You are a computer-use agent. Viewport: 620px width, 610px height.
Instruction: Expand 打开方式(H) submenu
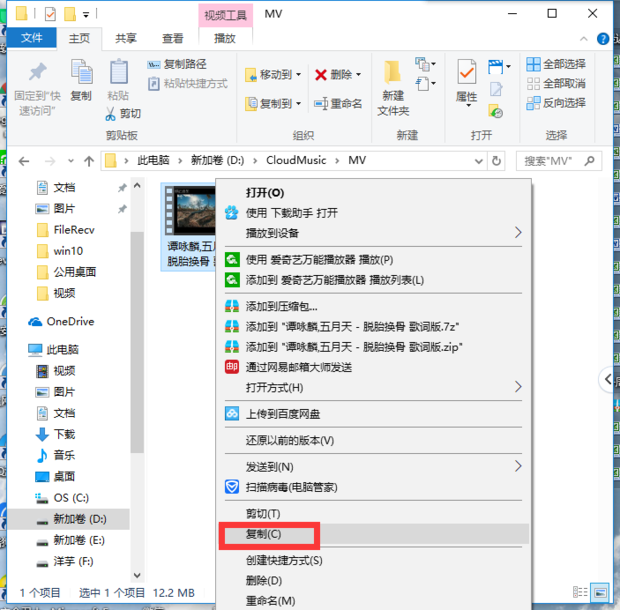[373, 387]
